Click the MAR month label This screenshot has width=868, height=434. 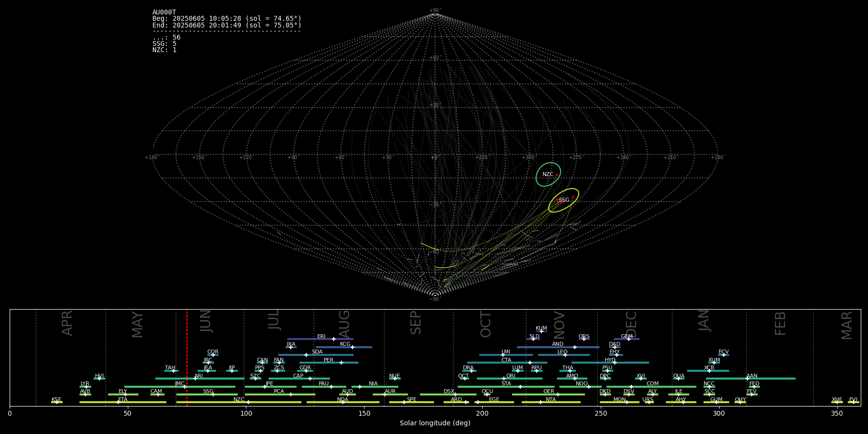tap(847, 325)
